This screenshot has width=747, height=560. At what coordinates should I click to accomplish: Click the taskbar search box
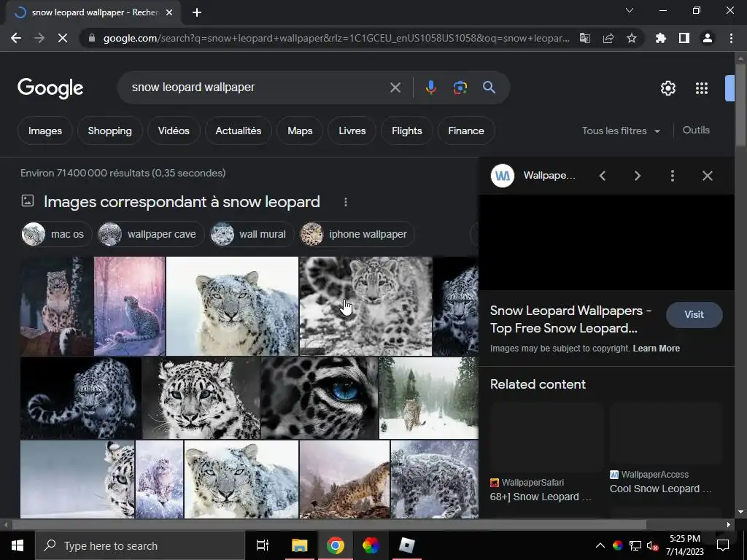point(140,545)
